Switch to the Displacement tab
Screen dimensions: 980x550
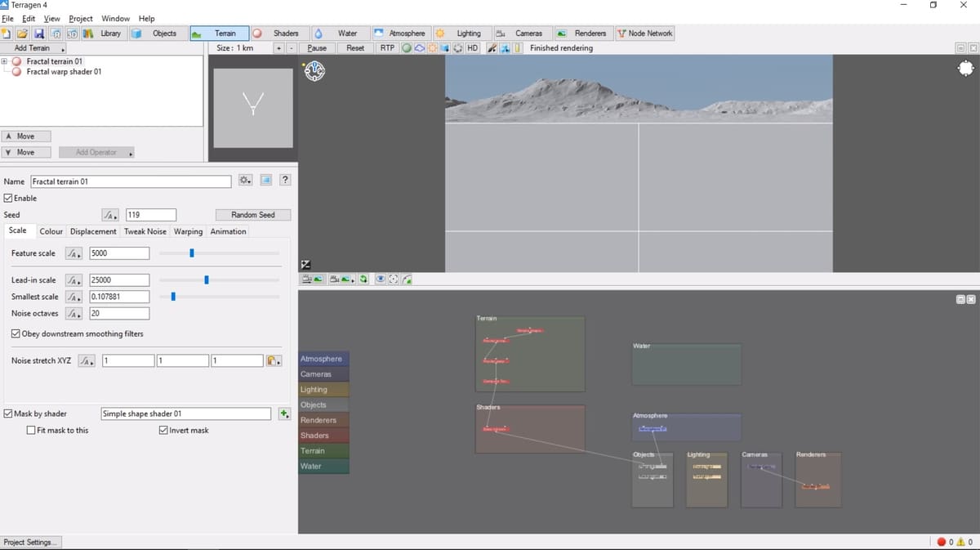93,231
